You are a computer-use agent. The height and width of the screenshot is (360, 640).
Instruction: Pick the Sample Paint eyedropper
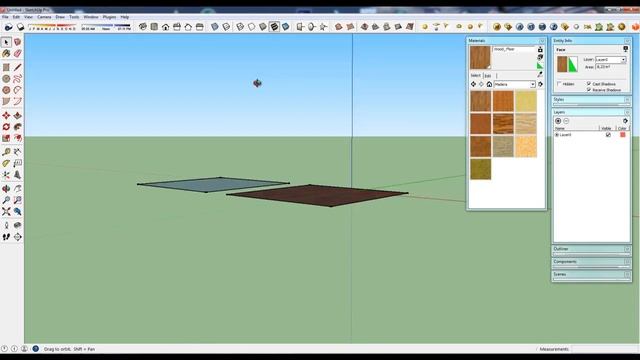540,74
